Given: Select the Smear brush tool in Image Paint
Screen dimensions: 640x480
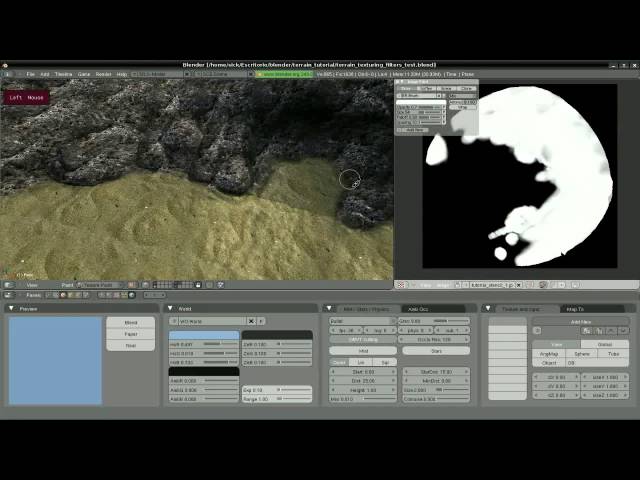Looking at the screenshot, I should coord(446,89).
